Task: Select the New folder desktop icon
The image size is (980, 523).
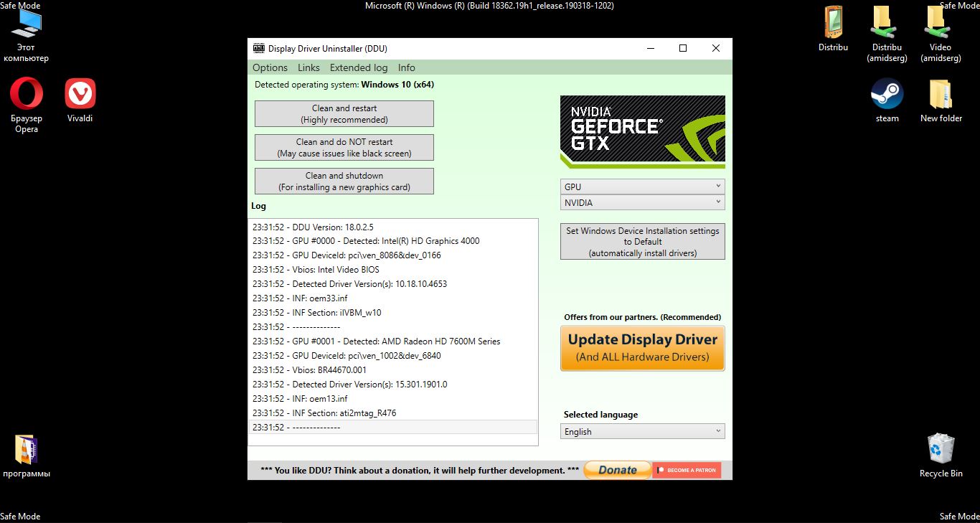Action: (941, 100)
